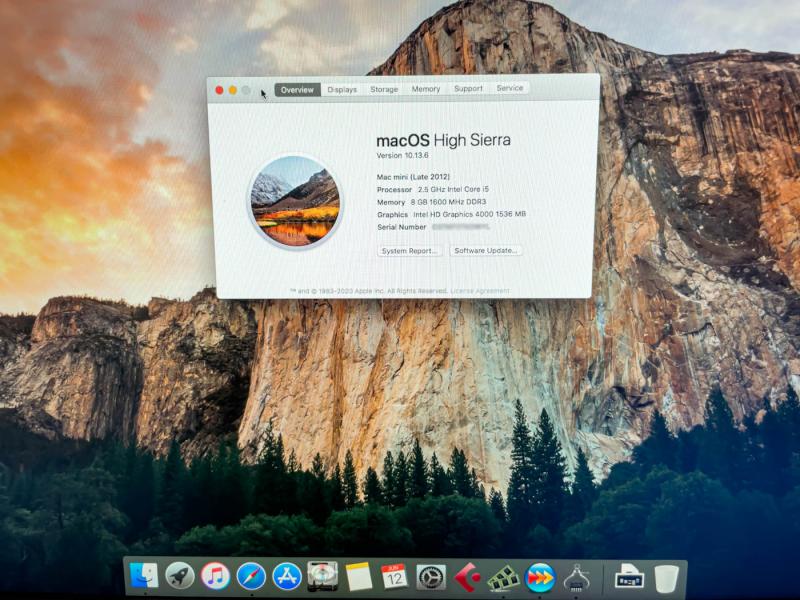Select the "Mac mini (Late 2012)" line
800x600 pixels.
tap(413, 177)
